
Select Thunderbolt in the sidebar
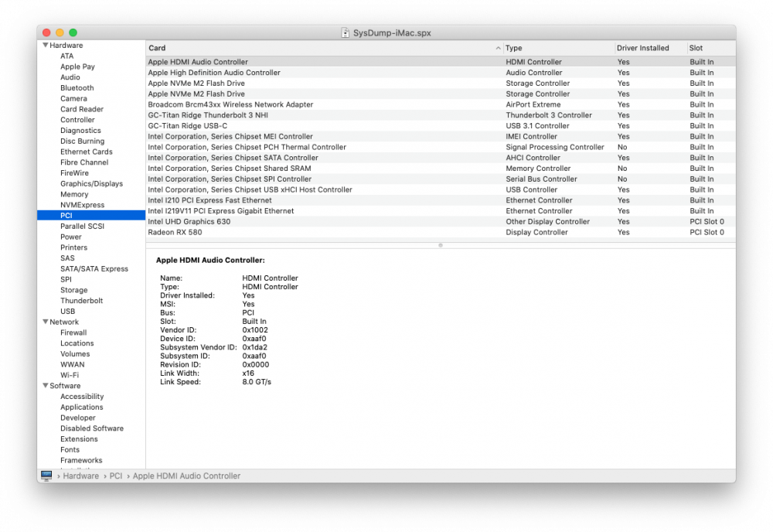coord(81,300)
